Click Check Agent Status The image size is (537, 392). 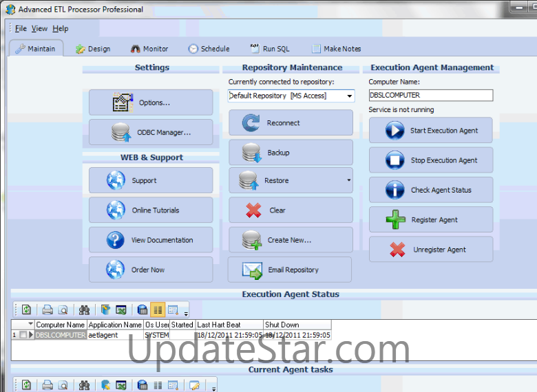point(431,190)
